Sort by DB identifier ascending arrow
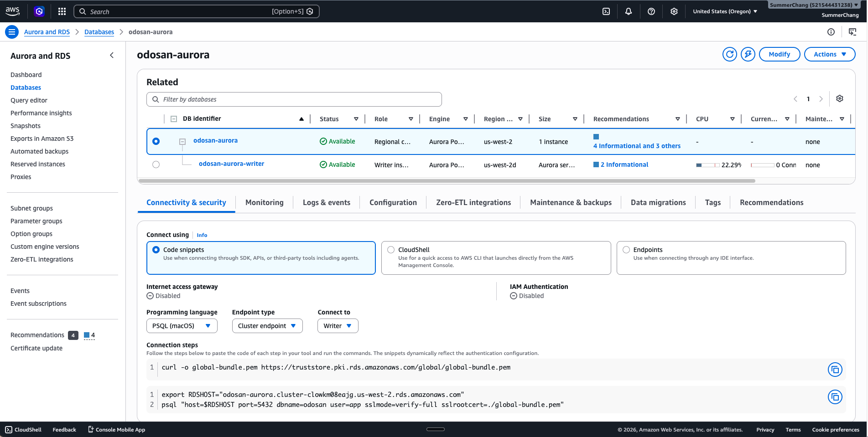This screenshot has height=437, width=868. coord(301,119)
